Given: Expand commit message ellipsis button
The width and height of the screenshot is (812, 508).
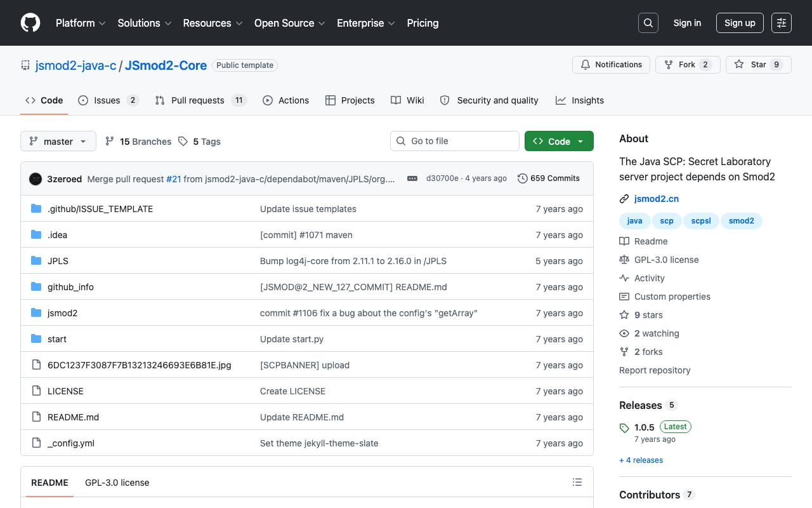Looking at the screenshot, I should pos(412,178).
